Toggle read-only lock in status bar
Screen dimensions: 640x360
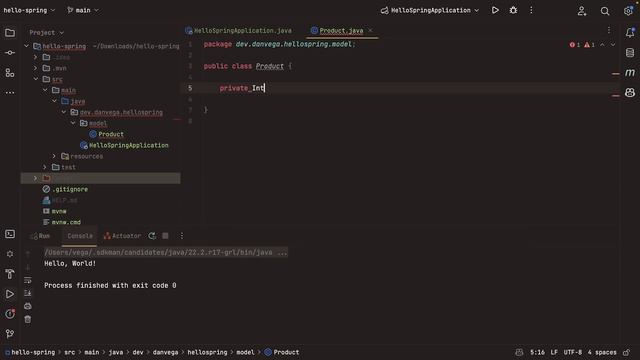[627, 352]
